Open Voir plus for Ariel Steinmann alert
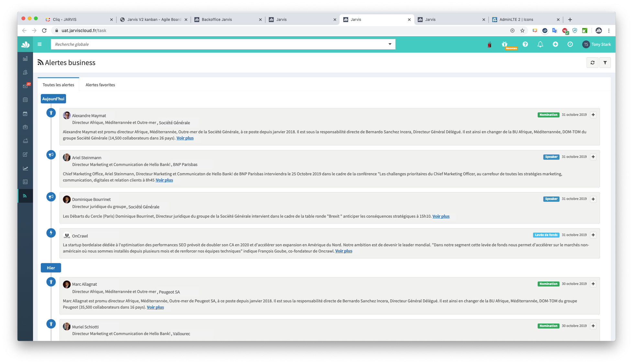Image resolution: width=633 pixels, height=364 pixels. coord(164,180)
